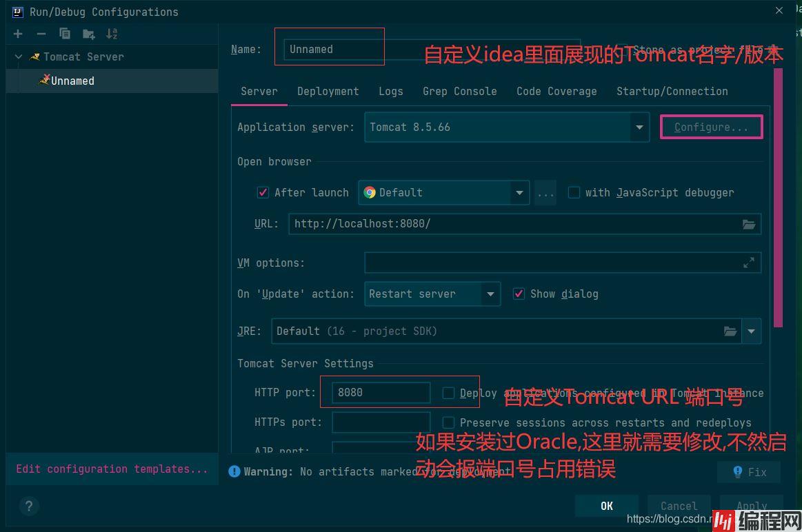Open the On 'Update' action dropdown

click(490, 294)
